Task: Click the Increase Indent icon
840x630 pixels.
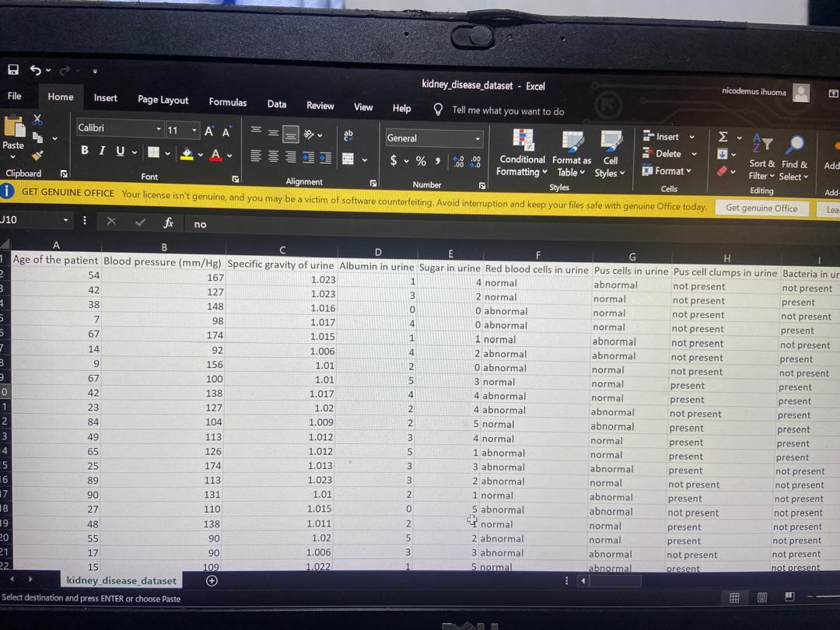Action: [x=325, y=158]
